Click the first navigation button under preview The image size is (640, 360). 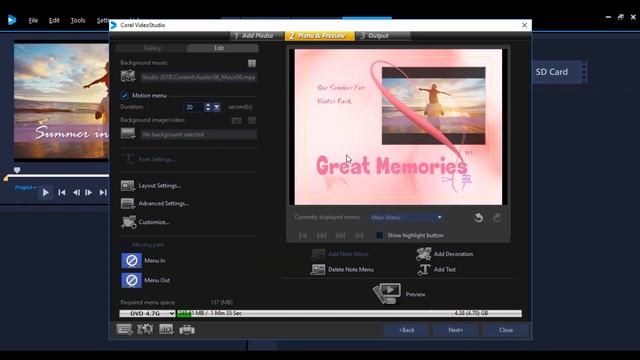coord(302,236)
